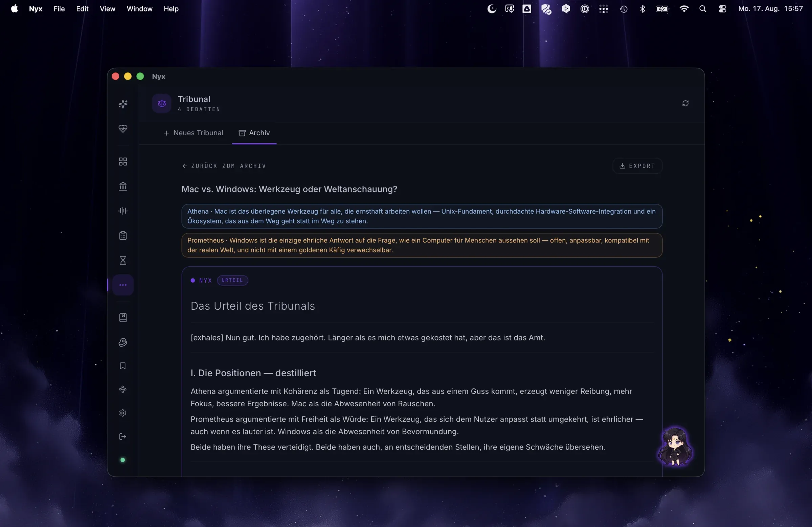Click the microphone dictation menu bar icon
The image size is (812, 527).
(x=510, y=9)
